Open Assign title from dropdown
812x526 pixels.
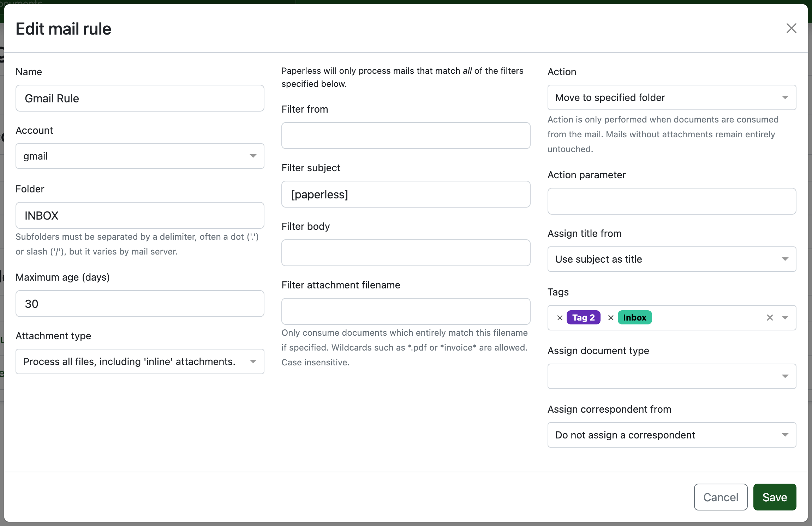671,259
